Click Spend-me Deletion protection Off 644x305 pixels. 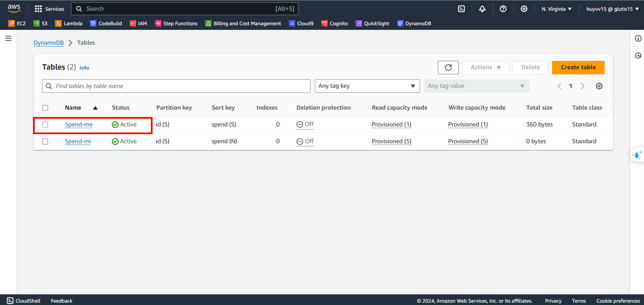pos(305,124)
